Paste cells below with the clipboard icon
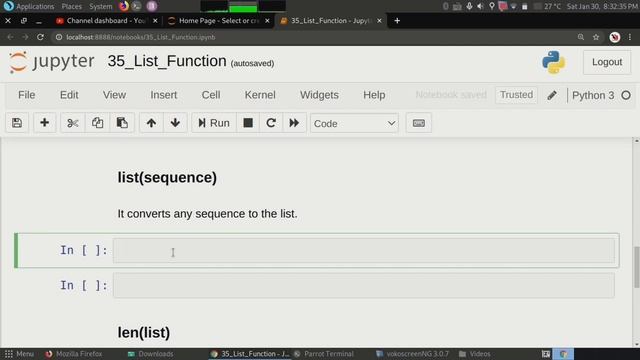 pos(122,123)
